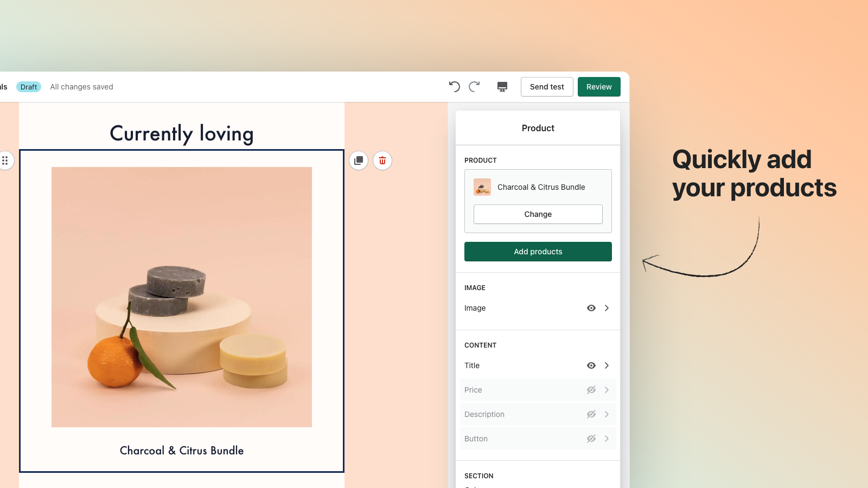Viewport: 868px width, 488px height.
Task: Open Description settings chevron
Action: click(x=607, y=414)
